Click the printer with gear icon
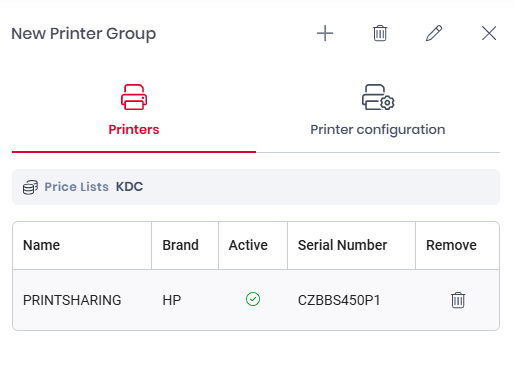 point(378,97)
